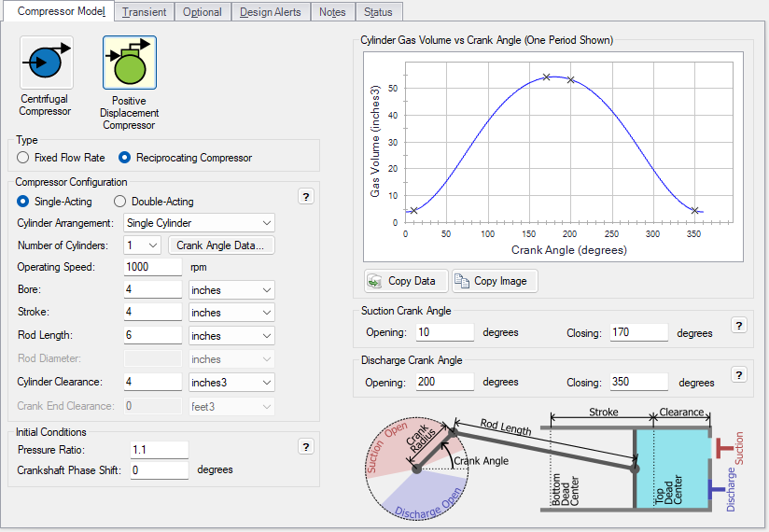Click the Copy Image button

click(x=495, y=281)
